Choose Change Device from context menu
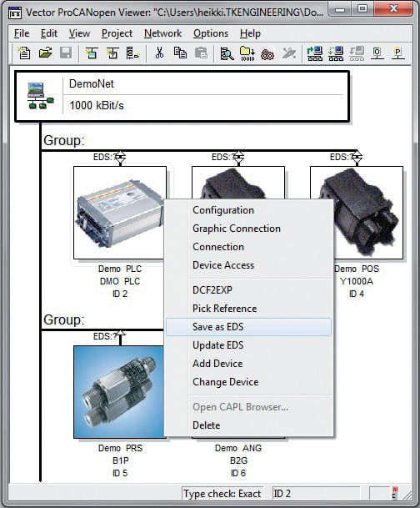 pyautogui.click(x=248, y=382)
